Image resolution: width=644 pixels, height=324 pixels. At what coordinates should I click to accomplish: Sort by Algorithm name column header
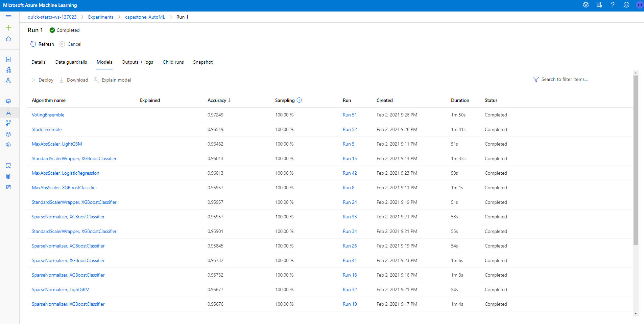click(x=49, y=100)
